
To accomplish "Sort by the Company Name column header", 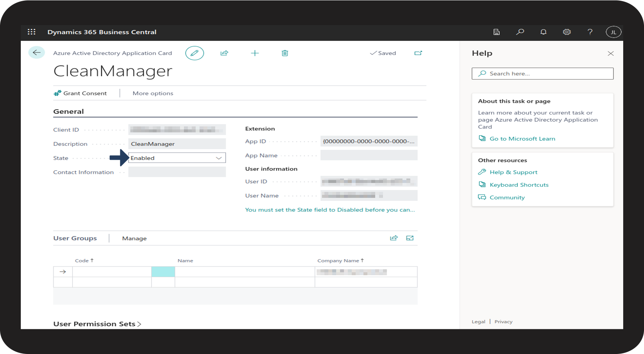I will pos(340,261).
